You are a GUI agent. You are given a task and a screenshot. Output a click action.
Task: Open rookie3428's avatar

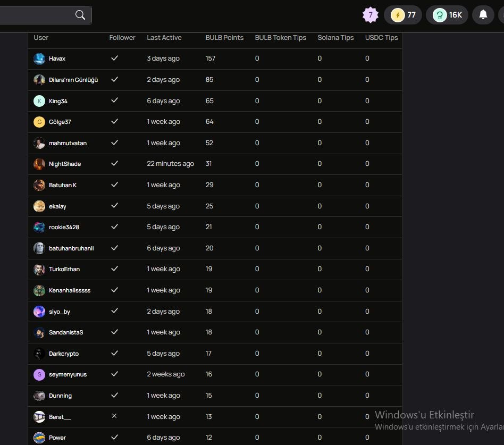click(39, 228)
